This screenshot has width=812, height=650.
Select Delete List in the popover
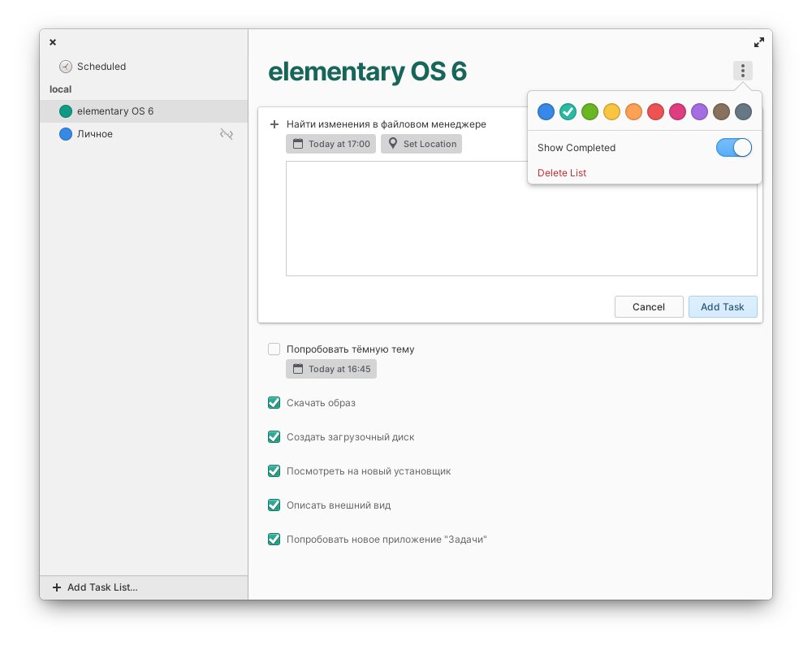click(562, 173)
